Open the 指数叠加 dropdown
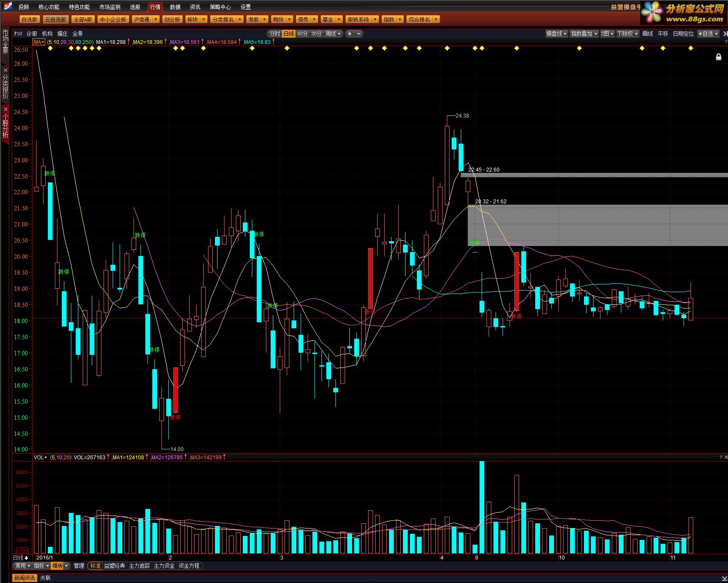Screen dimensions: 728x583 click(584, 34)
